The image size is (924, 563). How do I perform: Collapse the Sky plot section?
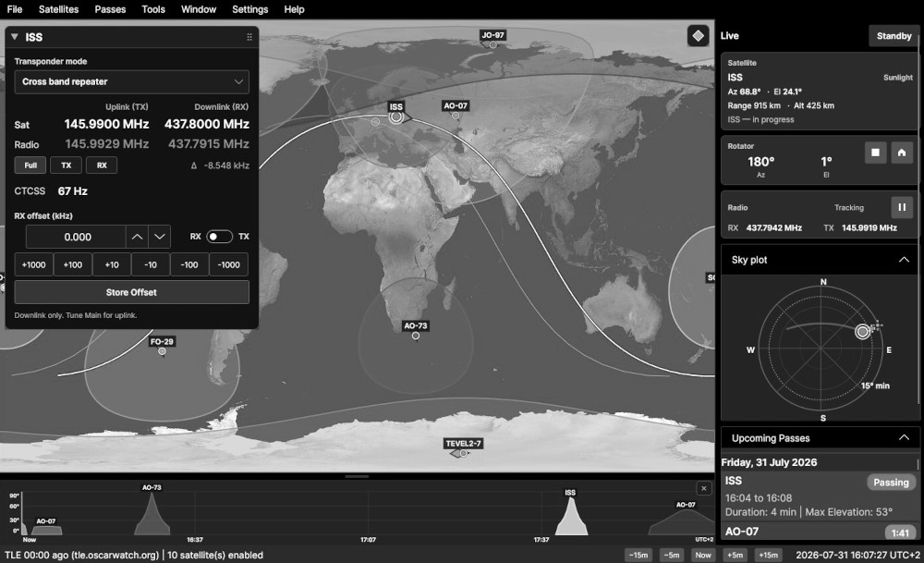[904, 260]
